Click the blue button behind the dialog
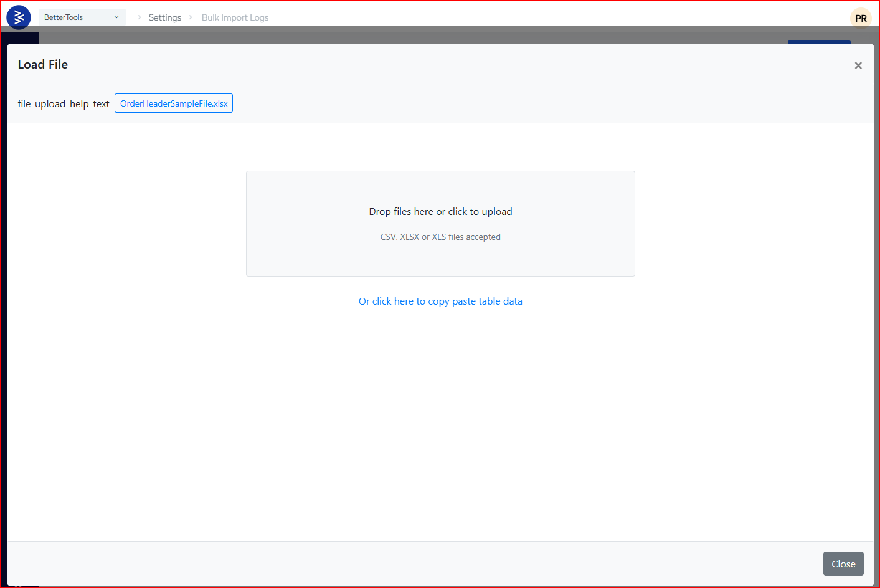This screenshot has width=880, height=588. pyautogui.click(x=818, y=42)
